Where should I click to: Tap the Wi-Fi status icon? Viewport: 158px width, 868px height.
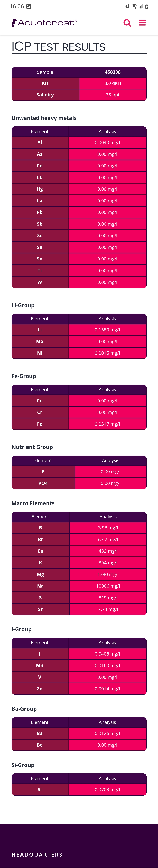(134, 6)
